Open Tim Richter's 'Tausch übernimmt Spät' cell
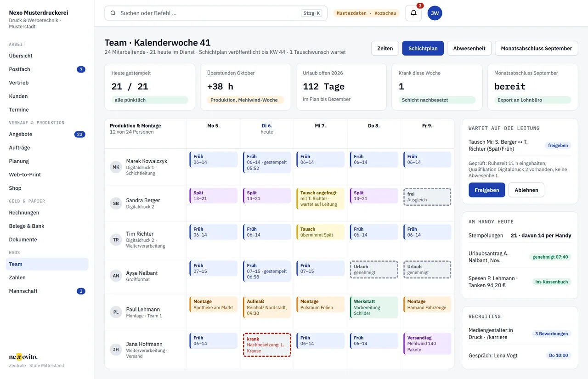The height and width of the screenshot is (379, 588). 320,232
